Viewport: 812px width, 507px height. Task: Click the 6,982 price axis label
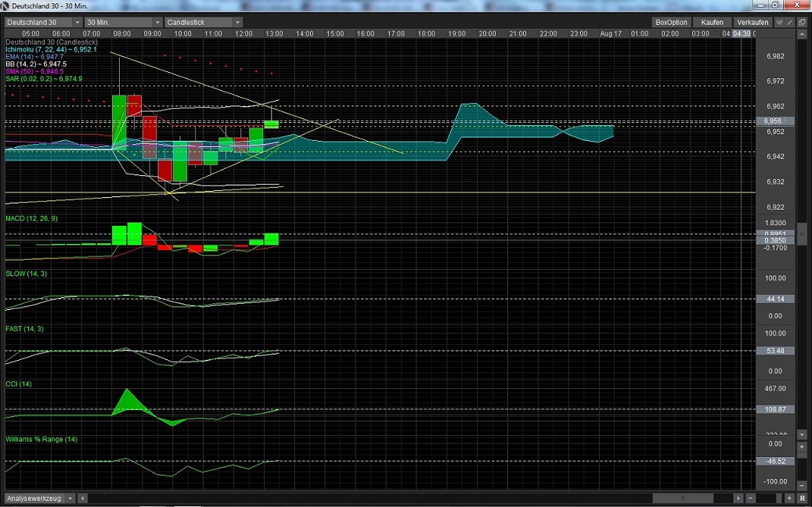(x=775, y=56)
